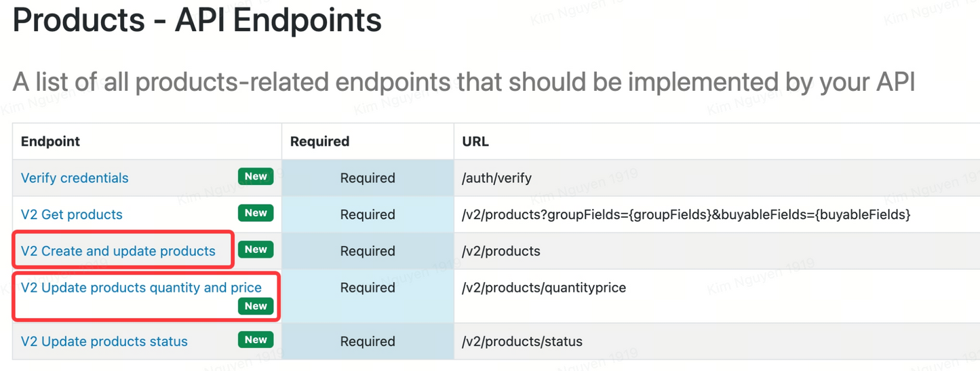Open the V2 Get products link
This screenshot has height=371, width=980.
[x=72, y=215]
